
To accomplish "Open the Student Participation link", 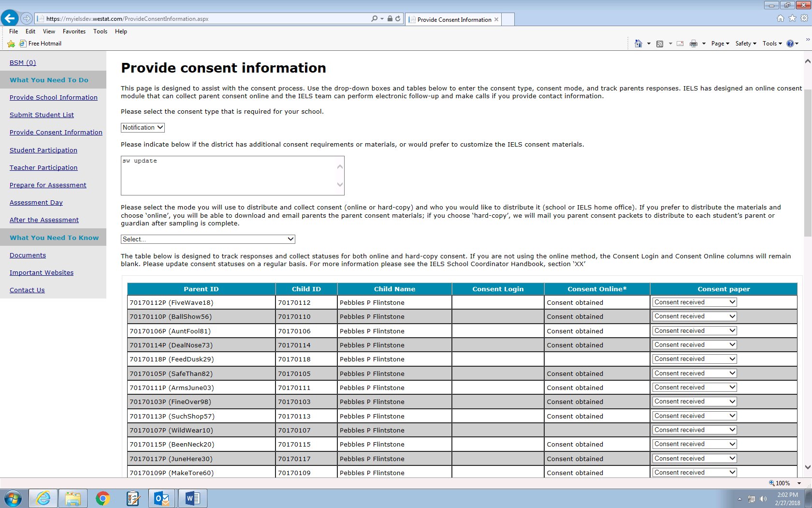I will [x=43, y=150].
